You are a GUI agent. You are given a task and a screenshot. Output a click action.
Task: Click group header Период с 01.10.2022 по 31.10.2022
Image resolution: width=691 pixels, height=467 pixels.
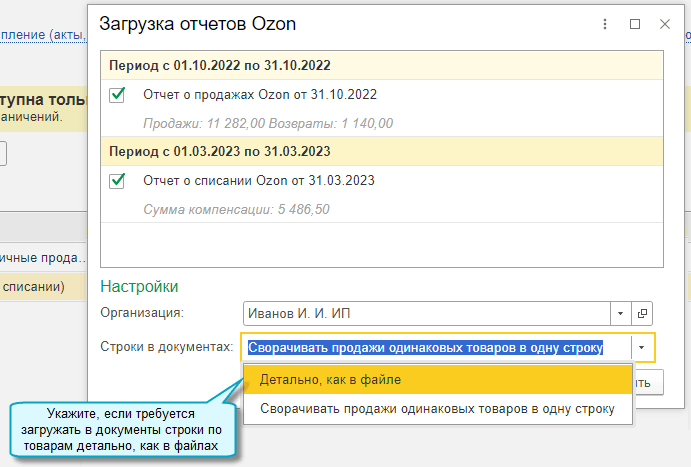point(382,66)
